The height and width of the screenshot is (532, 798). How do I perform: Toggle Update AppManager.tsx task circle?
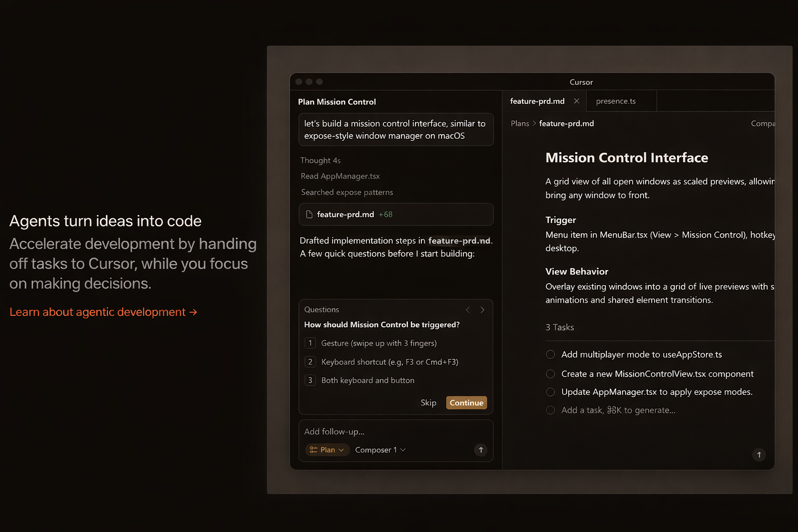click(551, 392)
